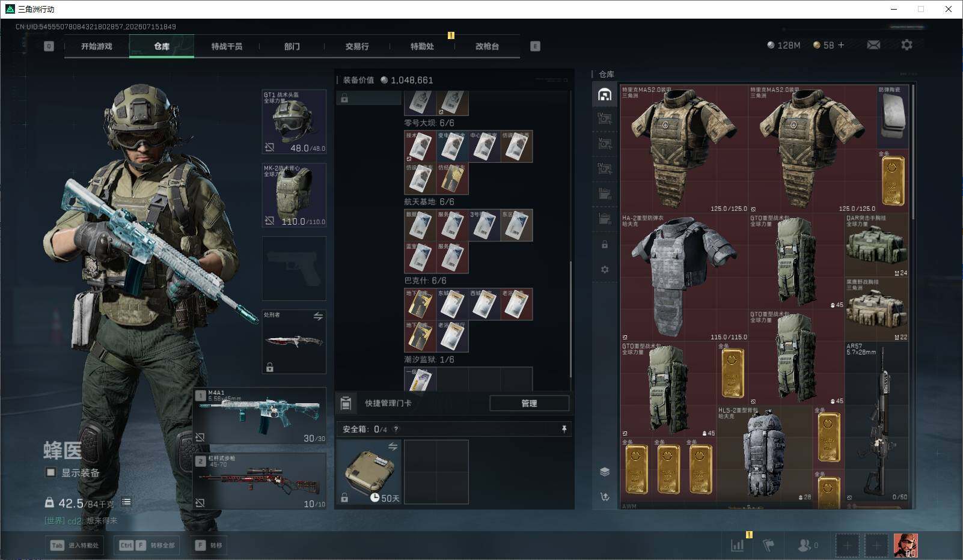The width and height of the screenshot is (963, 560).
Task: Select the 黑鹰野战胸挂 chest rig
Action: click(x=877, y=309)
